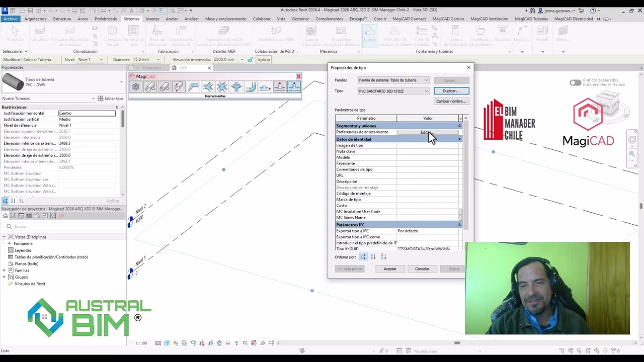Expand Familias tree node
644x362 pixels.
click(x=4, y=270)
